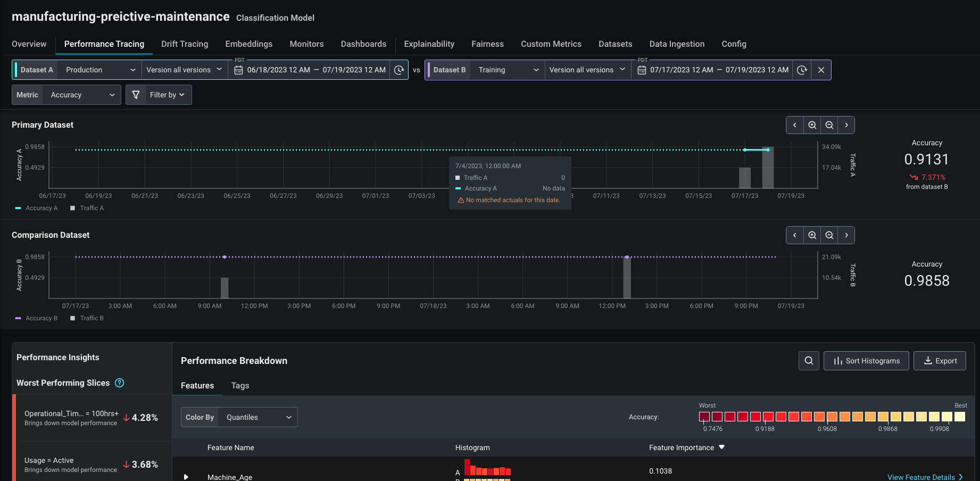Export the performance breakdown
Image resolution: width=980 pixels, height=481 pixels.
(940, 361)
